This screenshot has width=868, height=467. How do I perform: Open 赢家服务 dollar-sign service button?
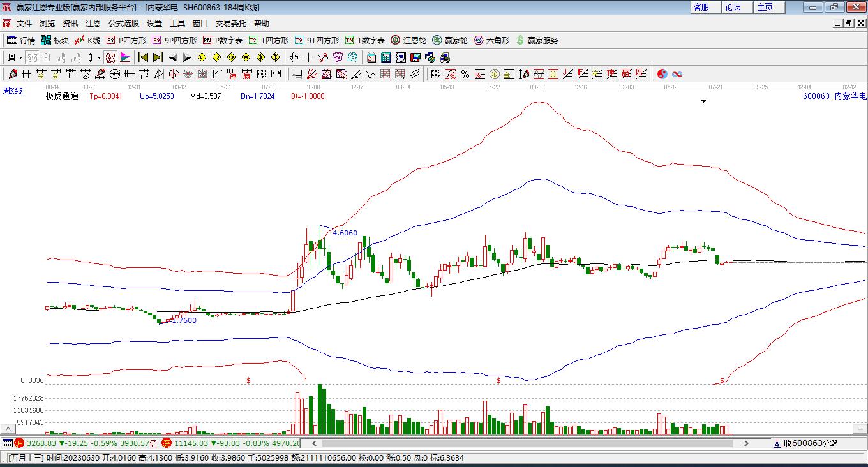pyautogui.click(x=537, y=40)
